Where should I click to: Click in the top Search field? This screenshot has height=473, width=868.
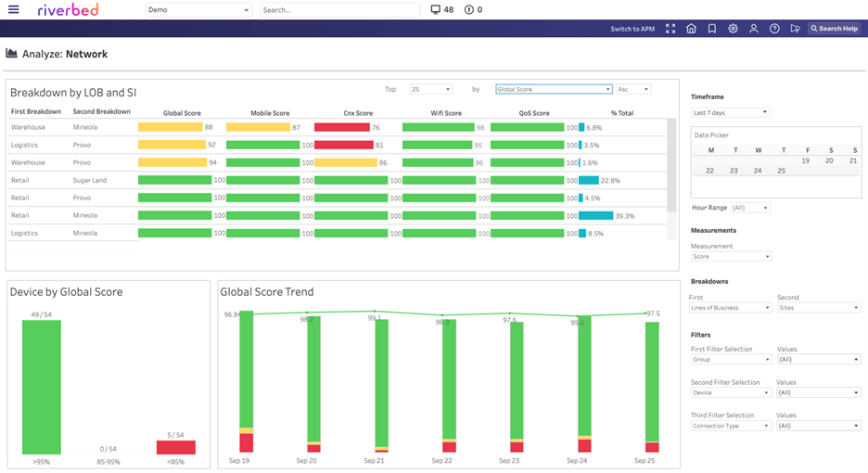coord(339,10)
